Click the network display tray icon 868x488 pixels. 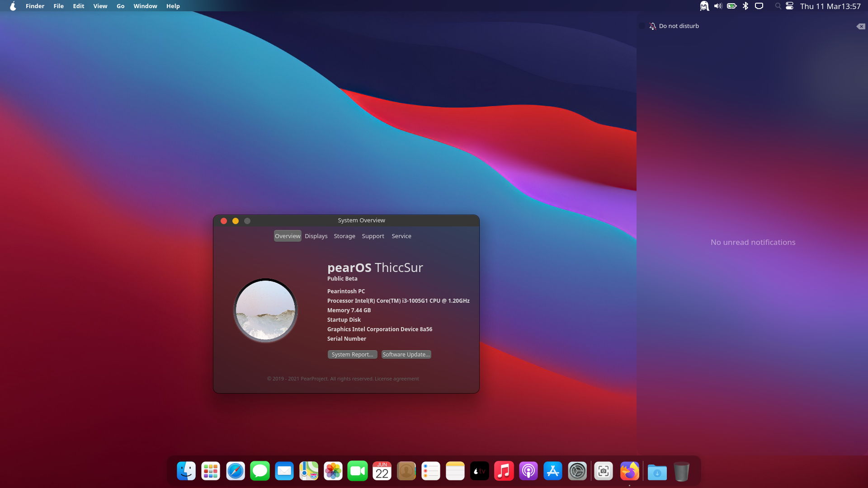pyautogui.click(x=759, y=6)
